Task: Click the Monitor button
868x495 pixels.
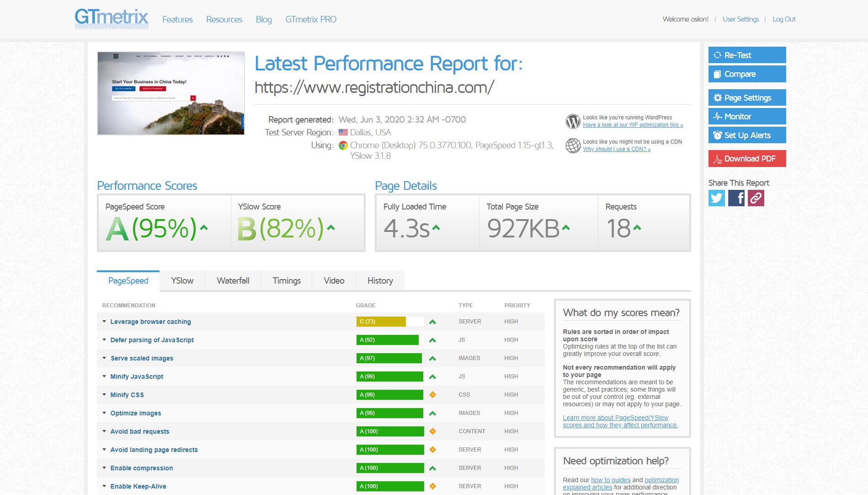Action: (x=747, y=116)
